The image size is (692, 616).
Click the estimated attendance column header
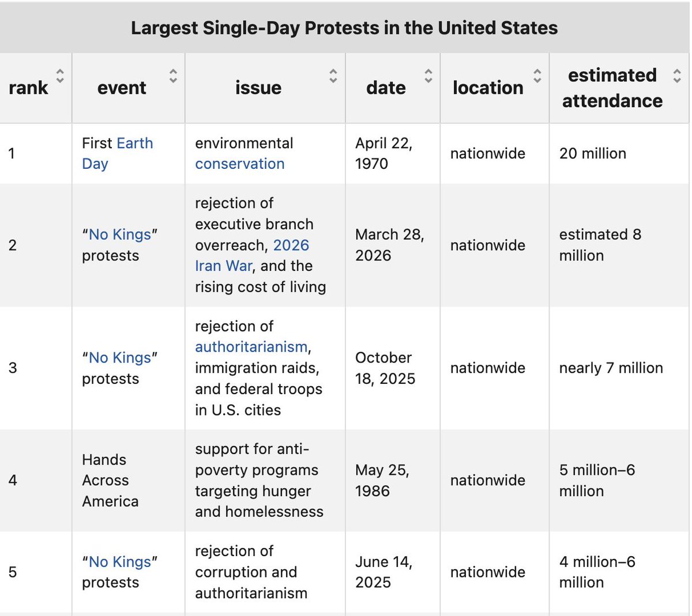click(x=612, y=88)
